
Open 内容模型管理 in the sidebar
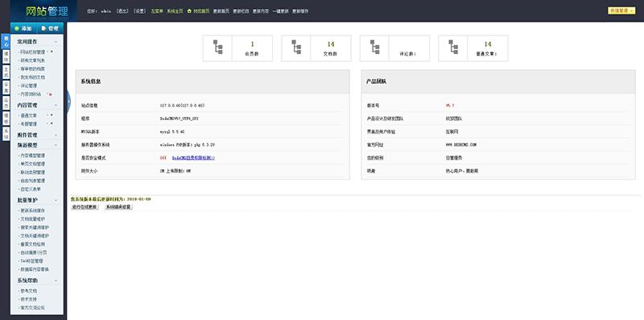[33, 156]
